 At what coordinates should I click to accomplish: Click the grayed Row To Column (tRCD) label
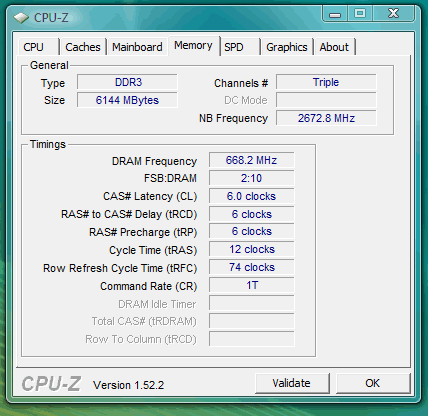pos(141,340)
